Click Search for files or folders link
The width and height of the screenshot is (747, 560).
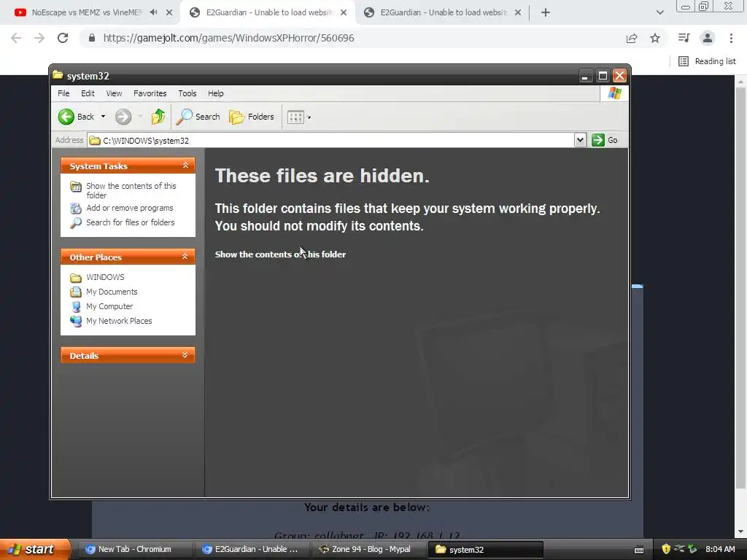(130, 222)
